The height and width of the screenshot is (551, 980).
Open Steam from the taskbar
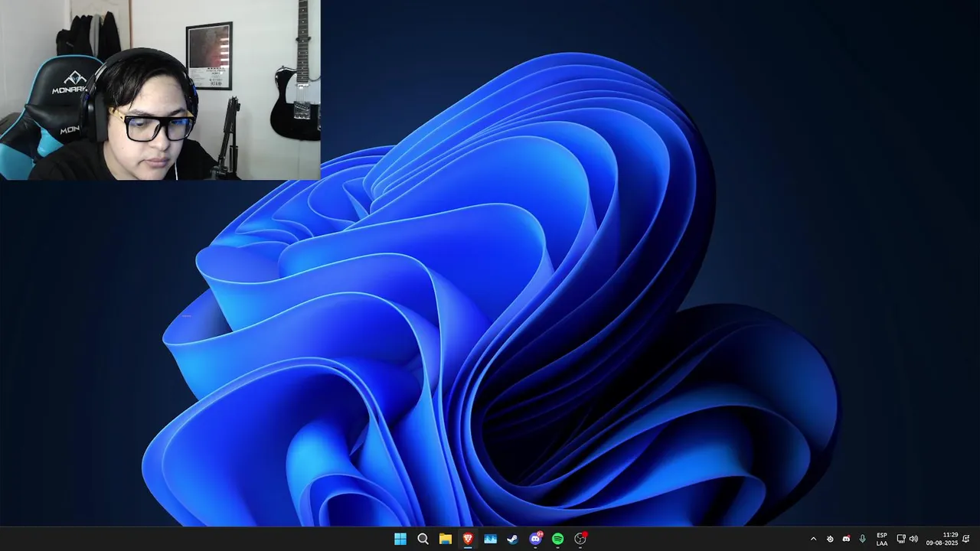[513, 539]
